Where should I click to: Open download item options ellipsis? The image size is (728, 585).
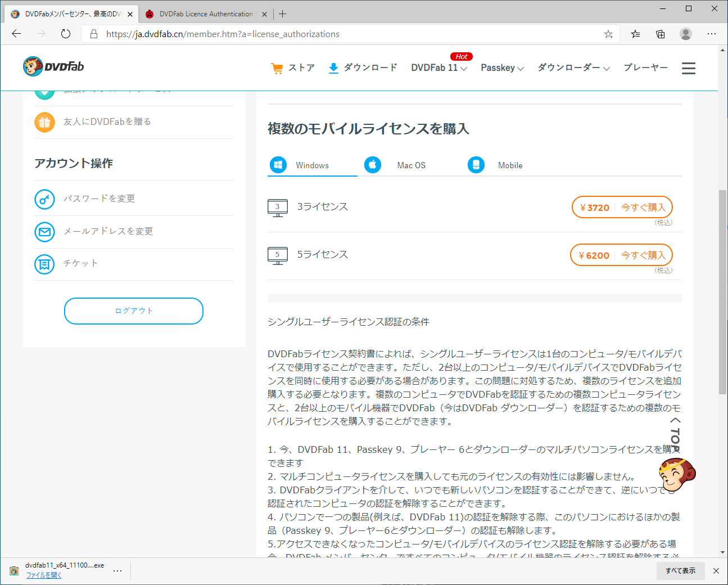(117, 571)
